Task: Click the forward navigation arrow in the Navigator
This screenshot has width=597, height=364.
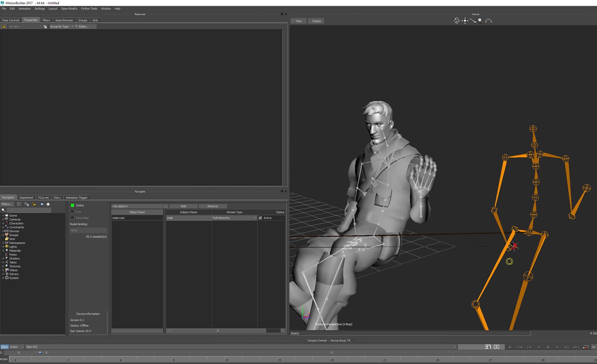Action: click(x=48, y=204)
